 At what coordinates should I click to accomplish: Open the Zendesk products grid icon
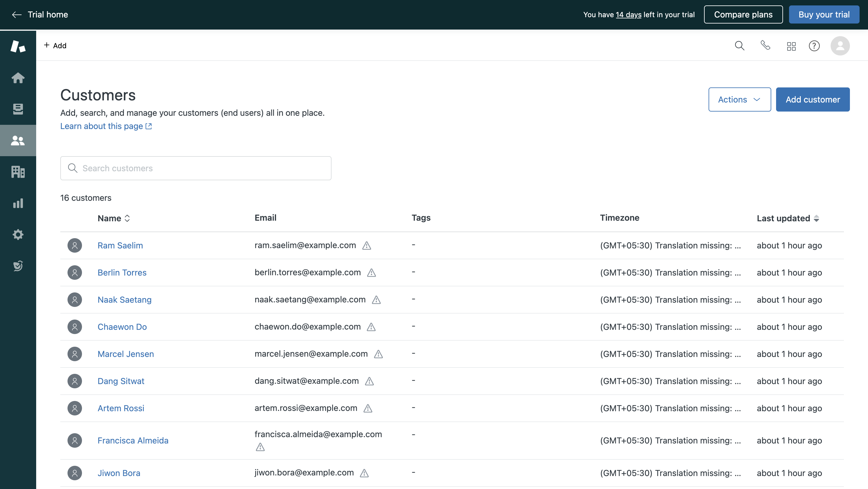pyautogui.click(x=791, y=46)
